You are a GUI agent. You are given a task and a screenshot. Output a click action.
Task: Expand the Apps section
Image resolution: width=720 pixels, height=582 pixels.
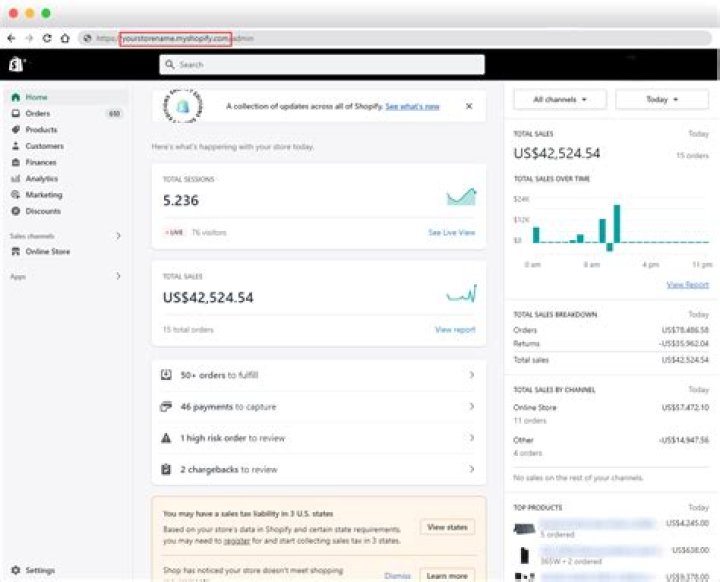coord(118,276)
